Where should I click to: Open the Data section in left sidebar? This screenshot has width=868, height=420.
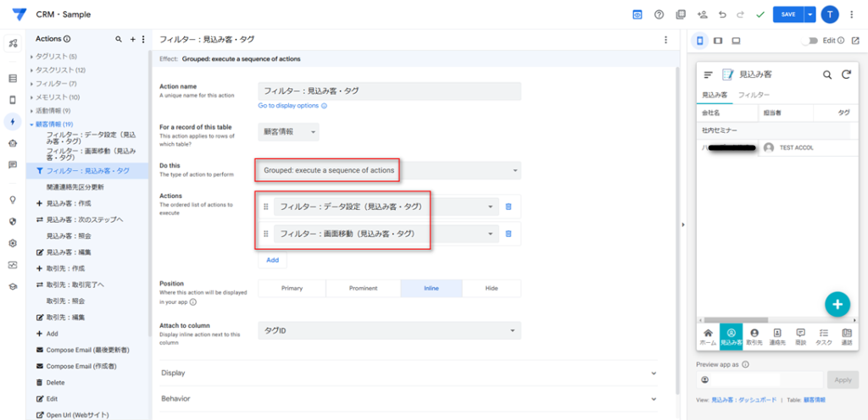[13, 78]
